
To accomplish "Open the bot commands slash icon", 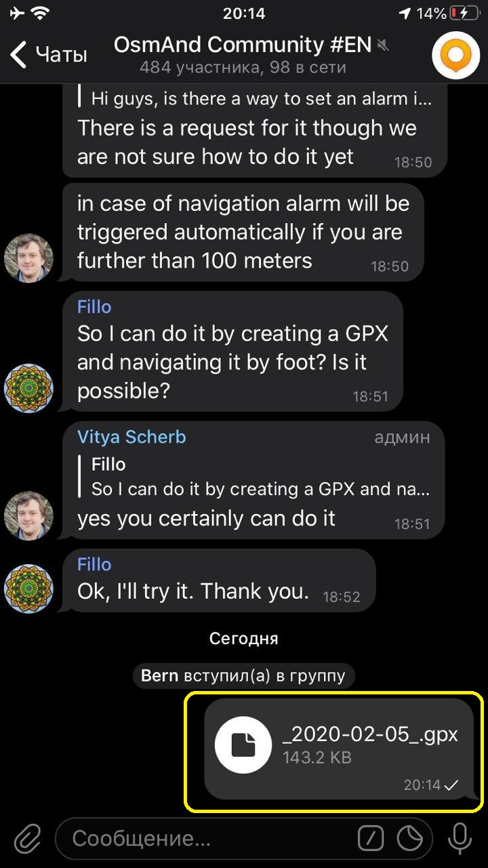I will tap(371, 840).
